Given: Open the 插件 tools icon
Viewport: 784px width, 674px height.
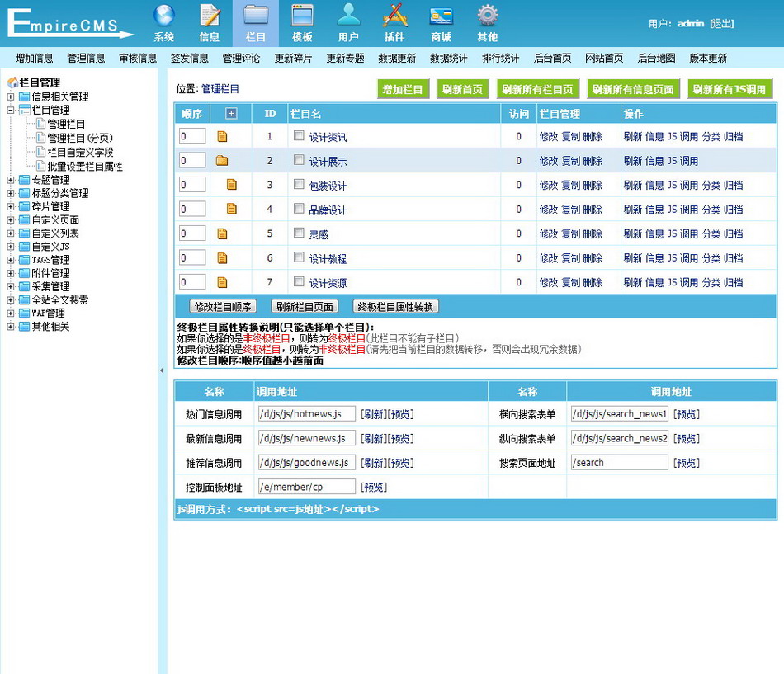Looking at the screenshot, I should click(394, 16).
